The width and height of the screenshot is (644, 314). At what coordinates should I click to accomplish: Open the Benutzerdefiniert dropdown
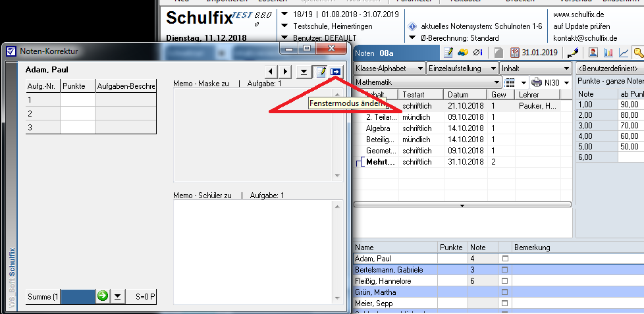610,68
